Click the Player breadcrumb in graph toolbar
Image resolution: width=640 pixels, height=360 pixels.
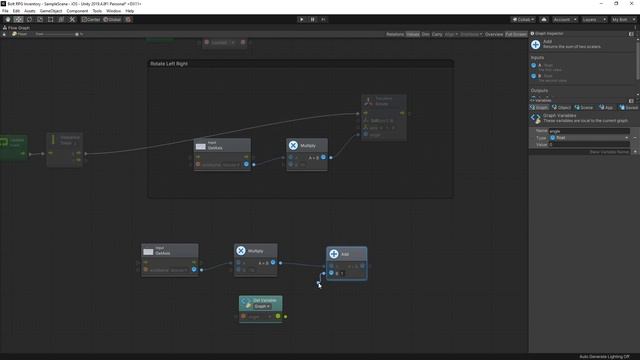point(20,34)
